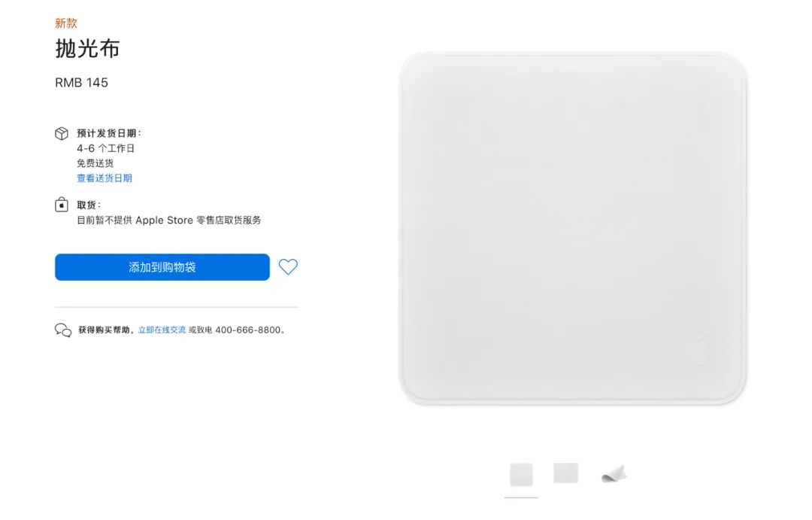Click the chat bubbles help icon

pyautogui.click(x=63, y=330)
